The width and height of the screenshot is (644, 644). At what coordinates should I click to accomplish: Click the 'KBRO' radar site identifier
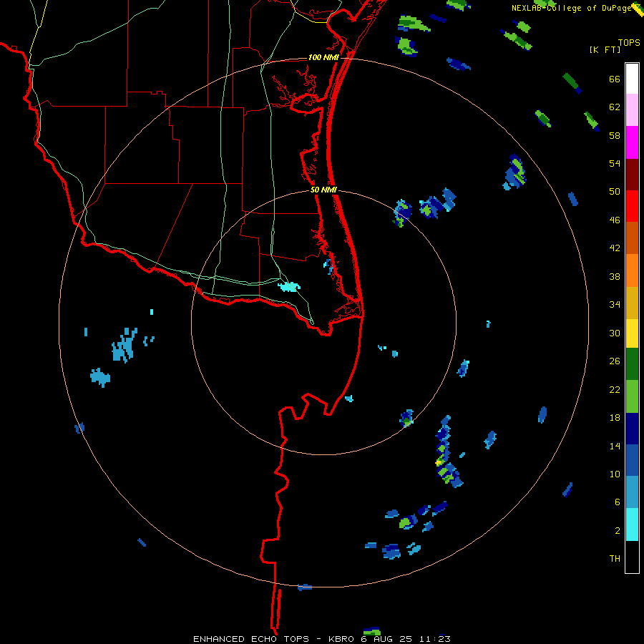click(x=342, y=639)
